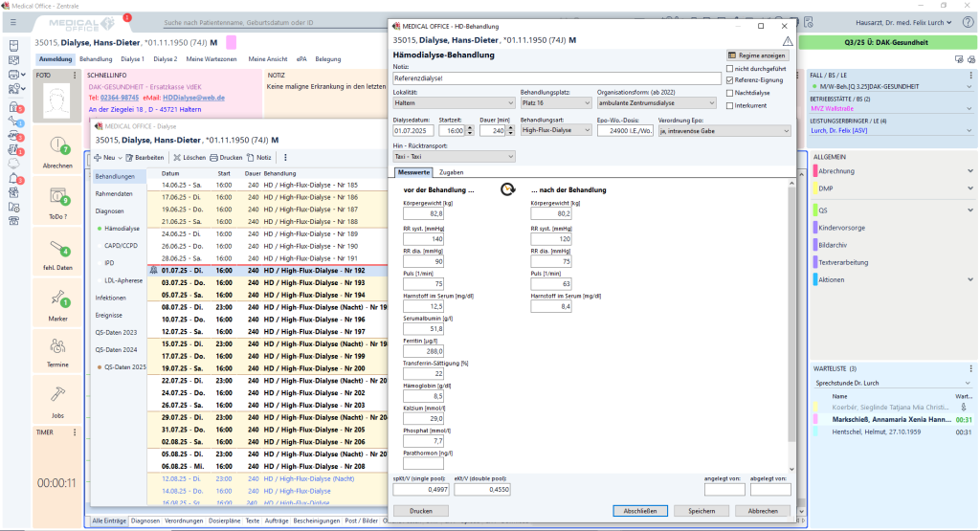The height and width of the screenshot is (531, 980).
Task: Click Abschließen button
Action: tap(640, 511)
